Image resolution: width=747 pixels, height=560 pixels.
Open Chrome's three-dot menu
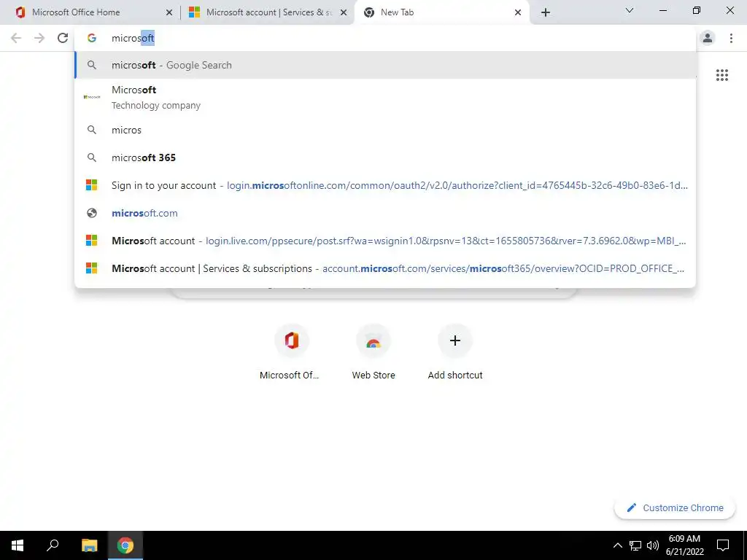[731, 38]
